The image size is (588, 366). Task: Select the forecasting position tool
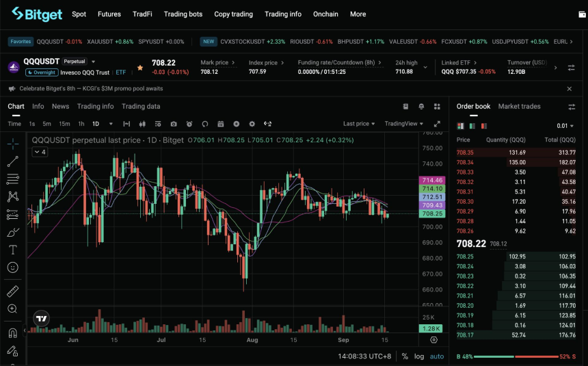[x=13, y=214]
